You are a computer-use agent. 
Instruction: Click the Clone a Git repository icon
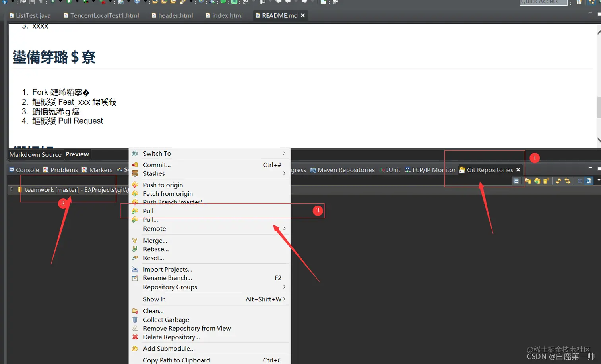[537, 181]
